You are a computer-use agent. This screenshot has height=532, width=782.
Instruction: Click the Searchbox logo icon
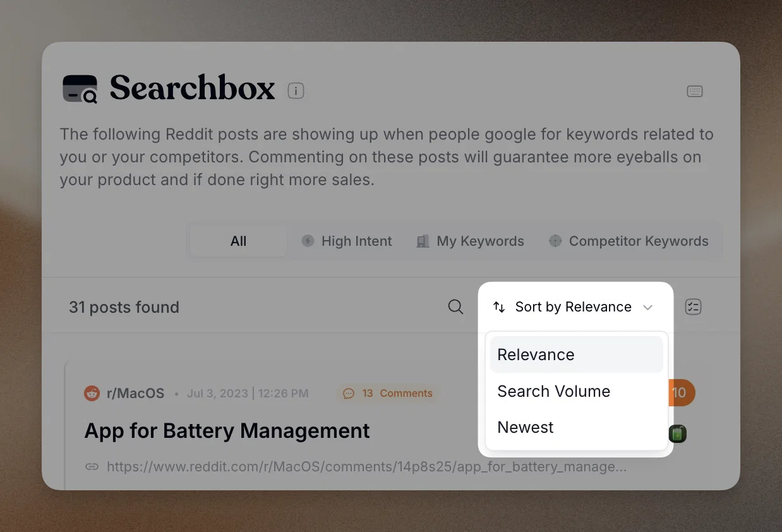[x=80, y=88]
